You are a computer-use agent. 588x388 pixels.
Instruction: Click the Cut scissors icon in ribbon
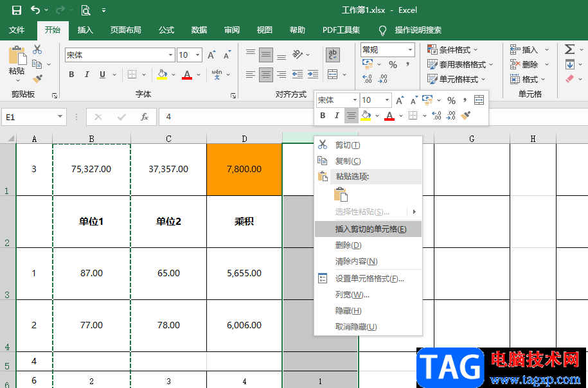click(x=37, y=49)
